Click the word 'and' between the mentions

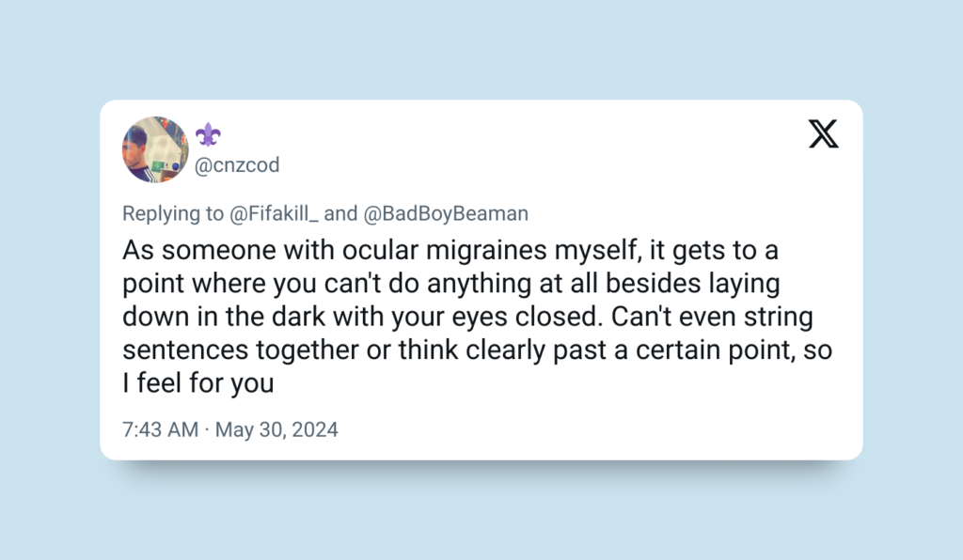tap(340, 213)
